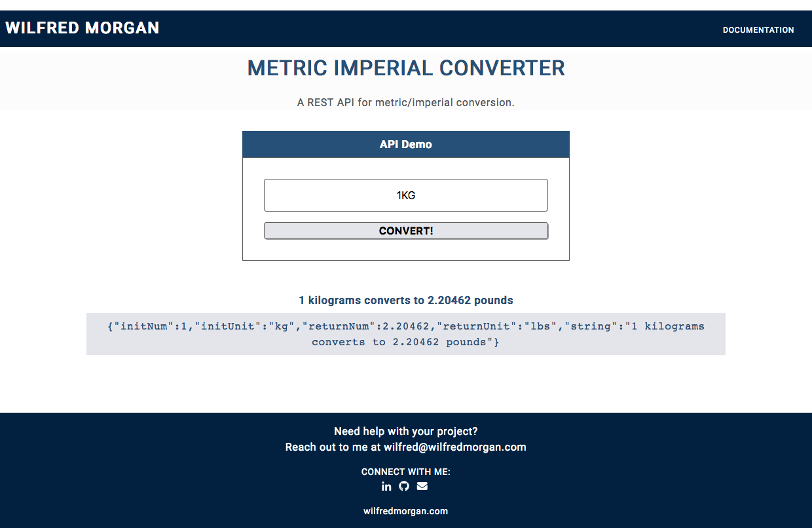Click the REST API subtitle description
Screen dimensions: 812x528
point(406,102)
